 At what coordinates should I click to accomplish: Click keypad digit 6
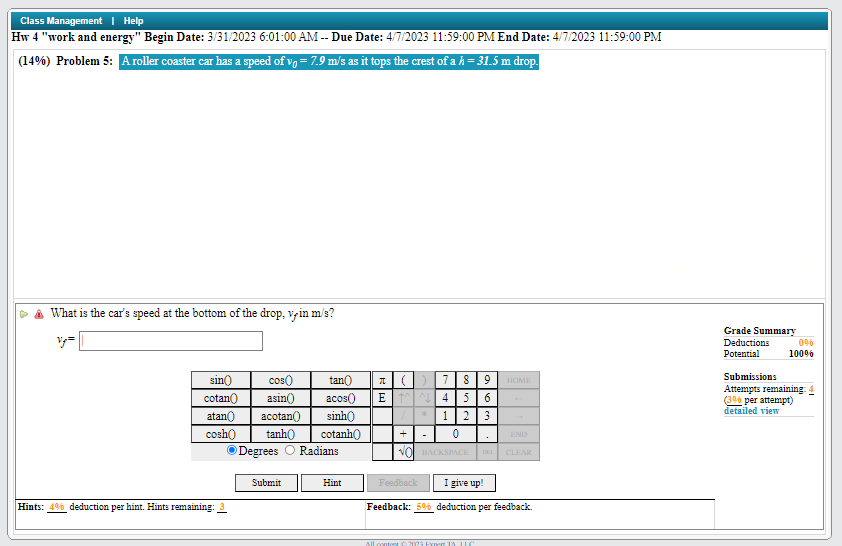point(487,398)
